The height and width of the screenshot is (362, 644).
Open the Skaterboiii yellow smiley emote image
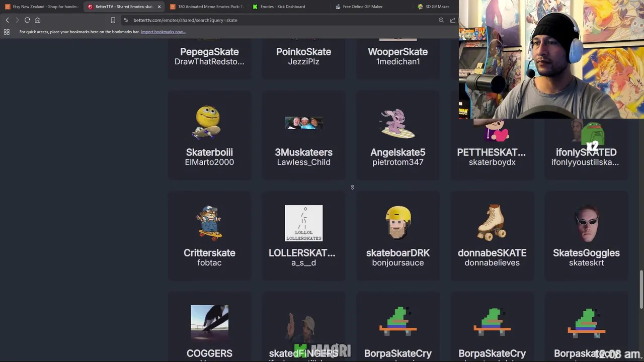tap(208, 122)
